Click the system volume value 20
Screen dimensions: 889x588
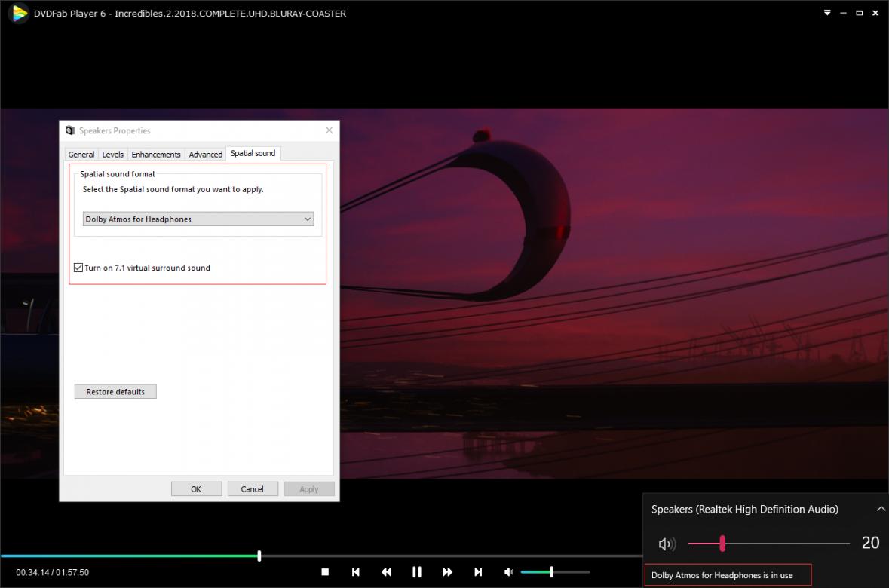point(870,543)
